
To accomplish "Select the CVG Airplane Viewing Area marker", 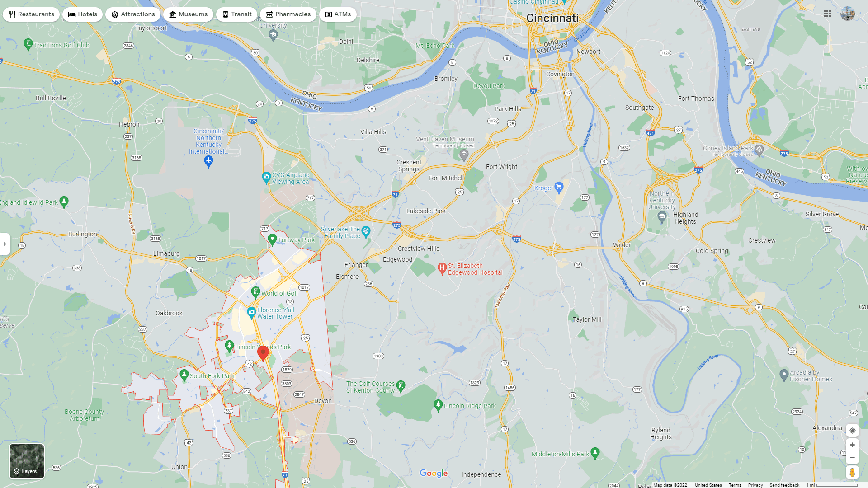I will pos(266,177).
